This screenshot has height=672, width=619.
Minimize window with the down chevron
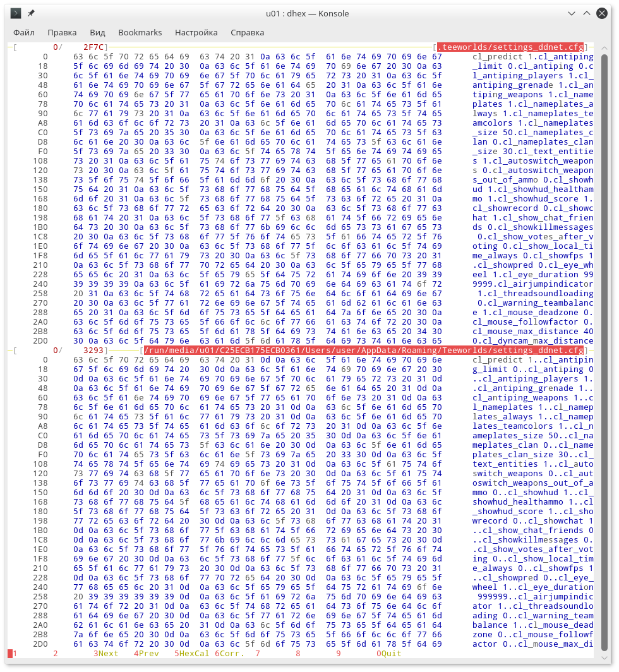[x=571, y=13]
